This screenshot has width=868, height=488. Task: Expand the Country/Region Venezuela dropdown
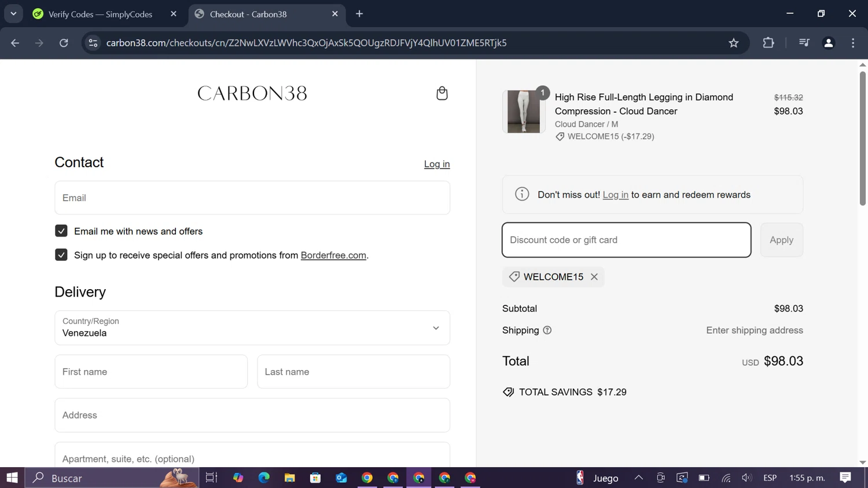pyautogui.click(x=252, y=328)
